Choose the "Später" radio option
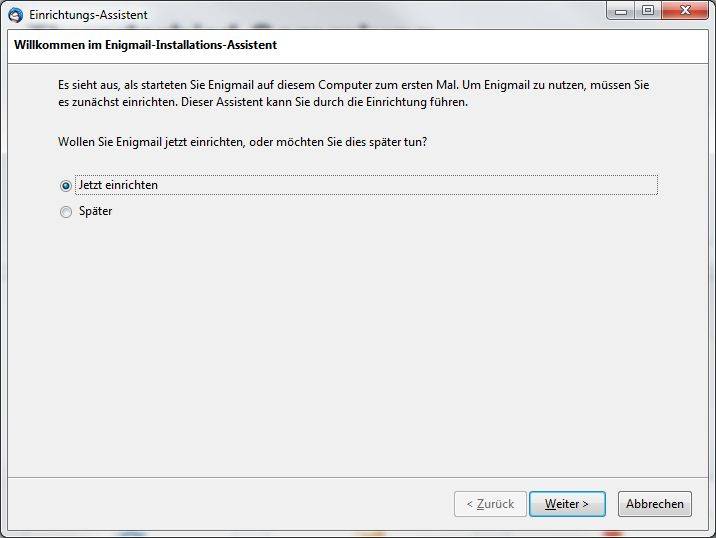The width and height of the screenshot is (716, 538). click(66, 212)
